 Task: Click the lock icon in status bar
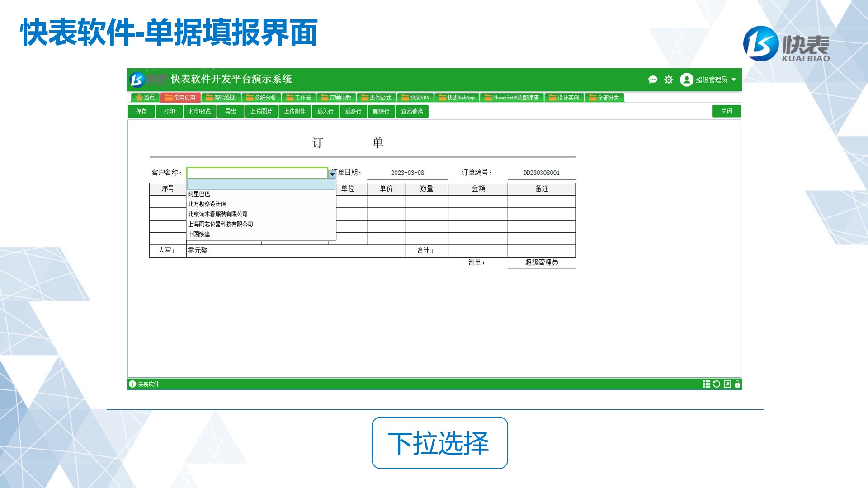coord(737,384)
